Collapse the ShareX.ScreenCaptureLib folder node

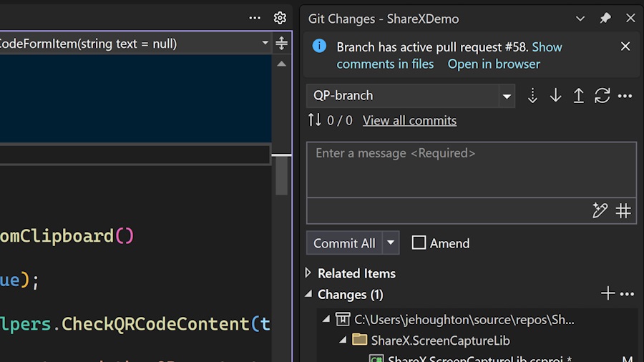[342, 340]
